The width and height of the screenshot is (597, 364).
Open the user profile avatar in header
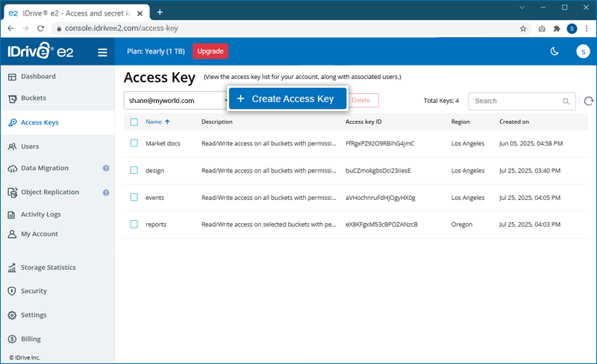click(x=583, y=51)
